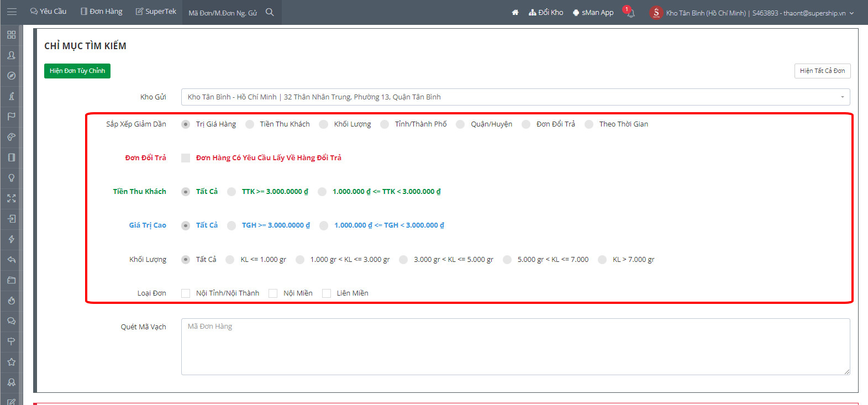
Task: Check Liên Miền order type
Action: [x=327, y=293]
